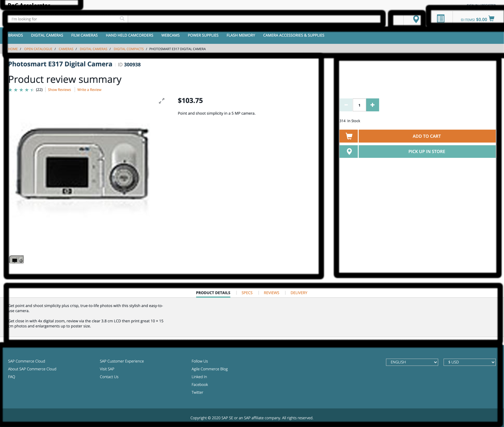The image size is (504, 427).
Task: Open the Hand Held Camcorders menu
Action: (129, 35)
